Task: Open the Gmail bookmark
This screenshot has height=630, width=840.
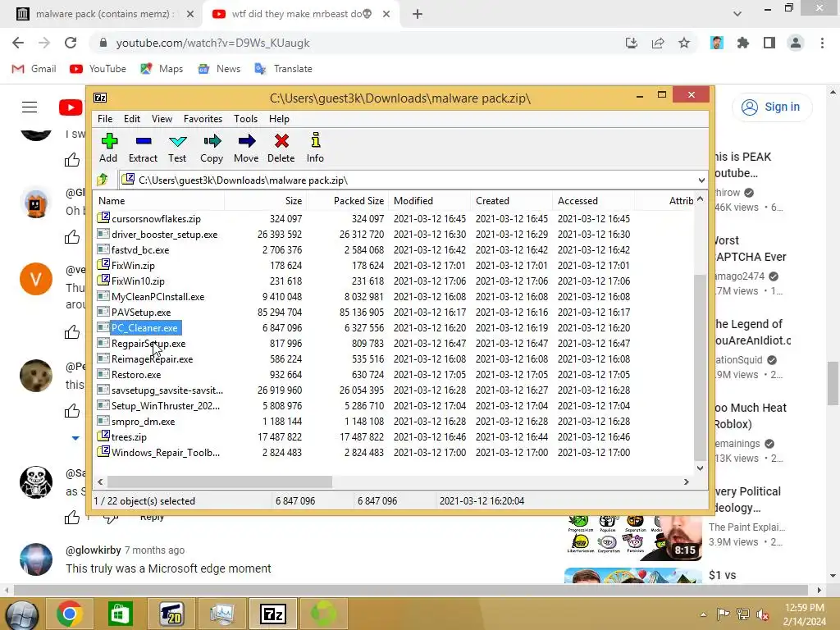Action: [34, 69]
